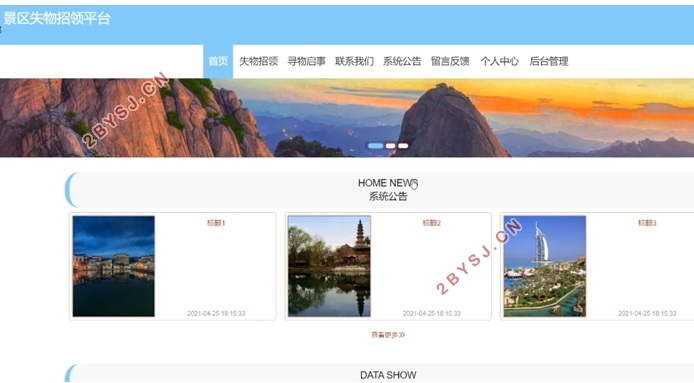Image resolution: width=694 pixels, height=383 pixels.
Task: Click the date under 标题2 card
Action: pos(432,313)
